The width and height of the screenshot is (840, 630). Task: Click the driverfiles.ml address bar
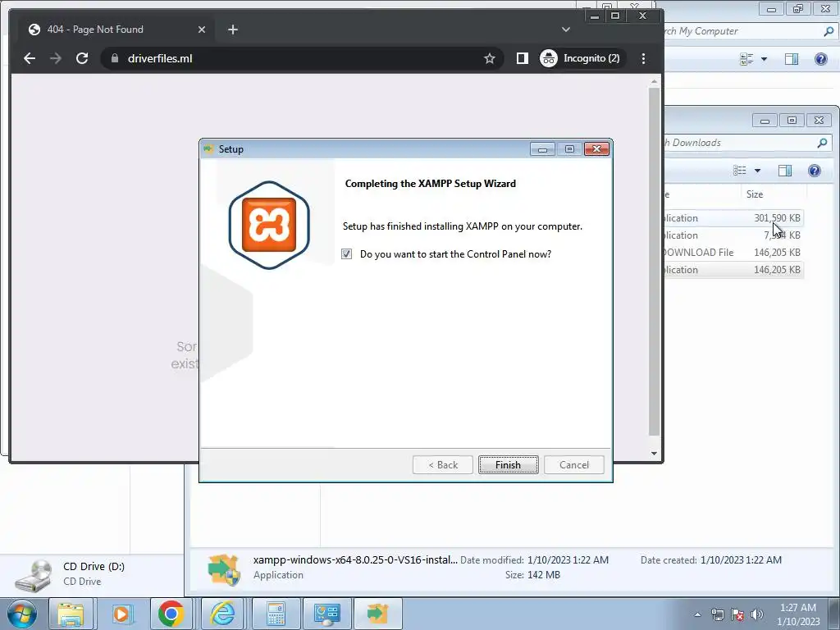point(300,58)
